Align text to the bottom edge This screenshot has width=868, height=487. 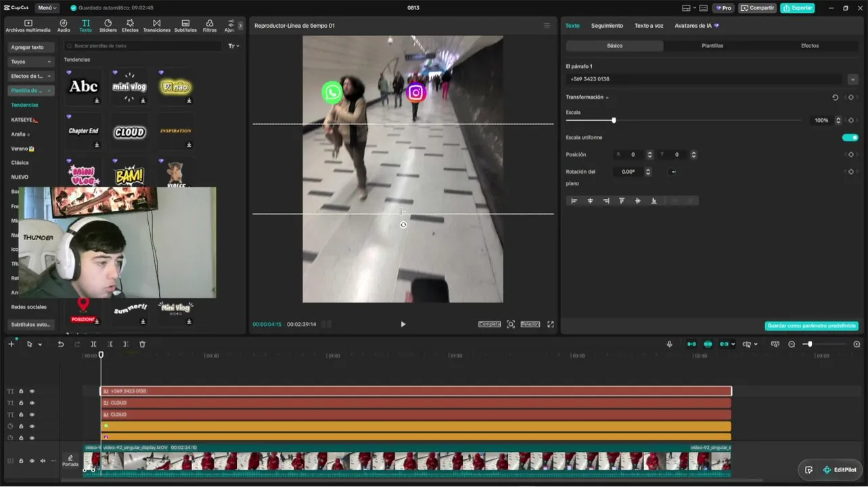tap(654, 201)
